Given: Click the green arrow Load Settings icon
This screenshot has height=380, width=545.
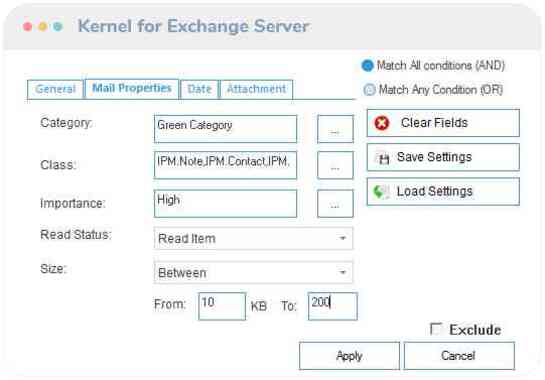Looking at the screenshot, I should point(381,192).
